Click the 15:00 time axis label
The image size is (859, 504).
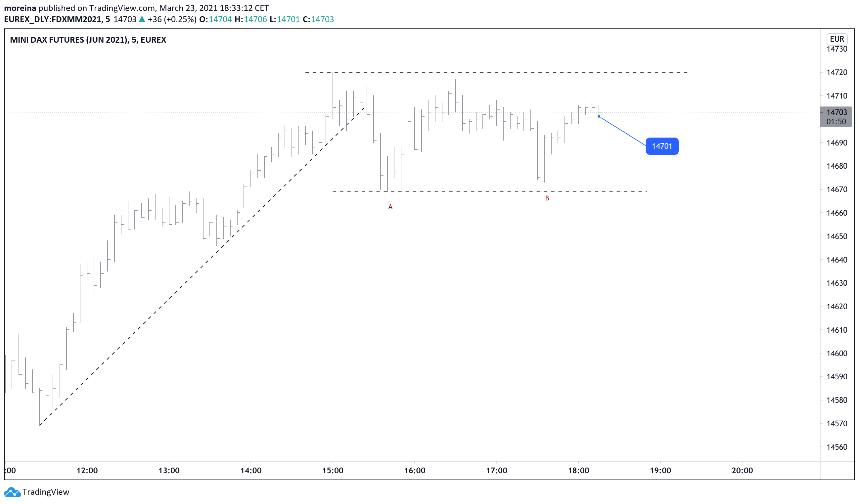point(333,471)
